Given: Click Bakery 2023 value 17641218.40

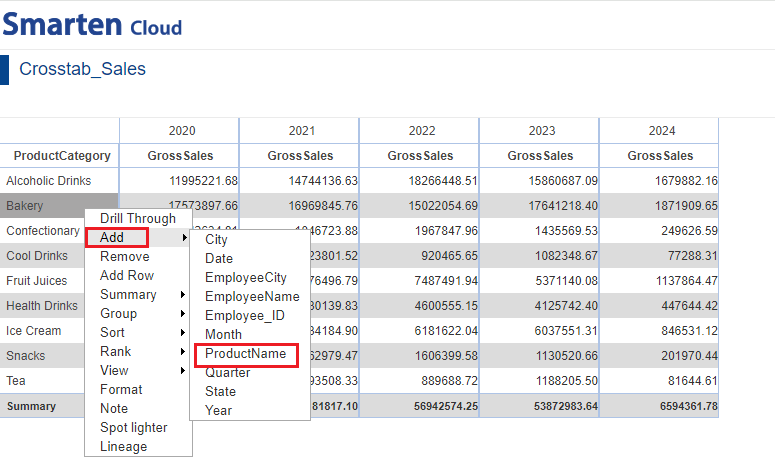Looking at the screenshot, I should 563,206.
